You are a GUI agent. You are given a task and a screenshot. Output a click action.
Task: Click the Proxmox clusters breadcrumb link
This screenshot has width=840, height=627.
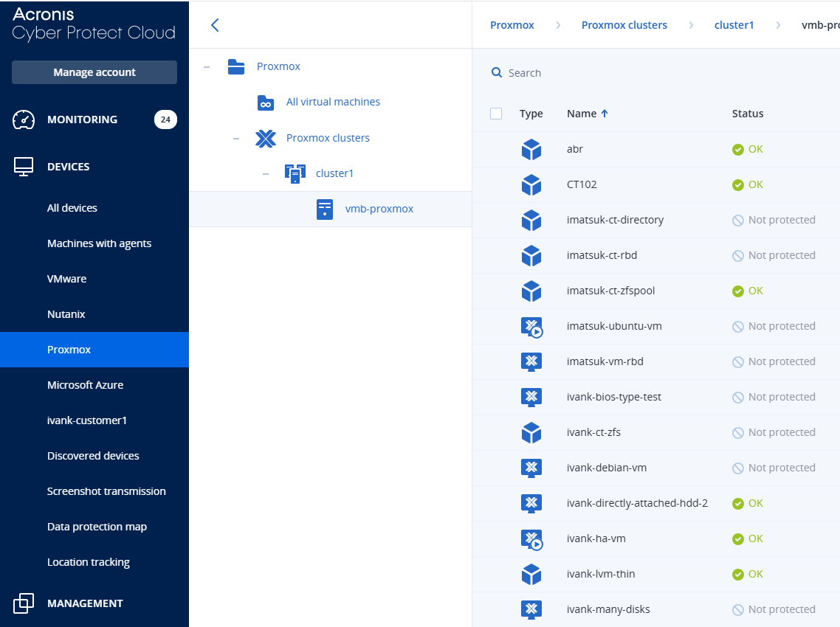[624, 25]
